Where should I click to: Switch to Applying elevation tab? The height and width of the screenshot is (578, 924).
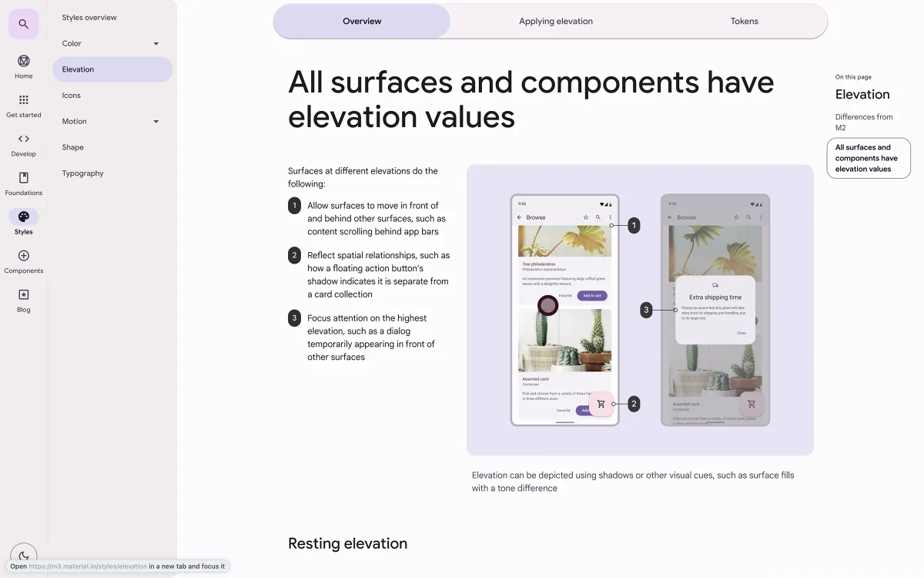click(x=555, y=22)
